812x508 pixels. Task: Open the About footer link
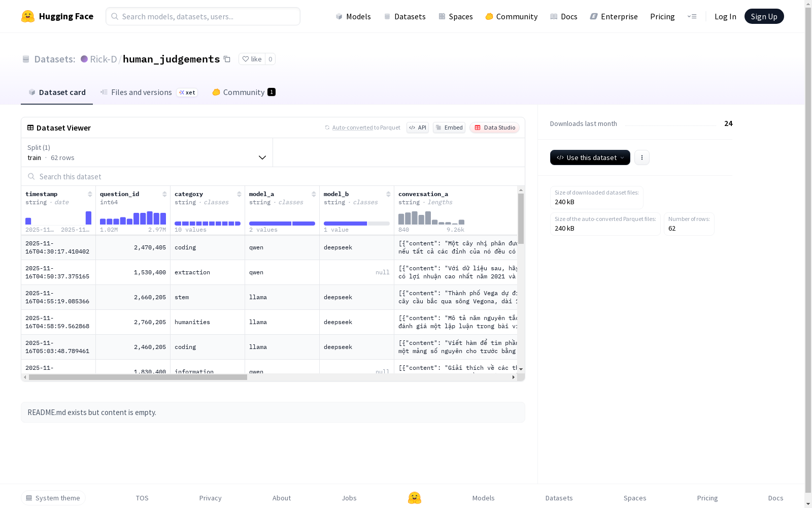[282, 498]
